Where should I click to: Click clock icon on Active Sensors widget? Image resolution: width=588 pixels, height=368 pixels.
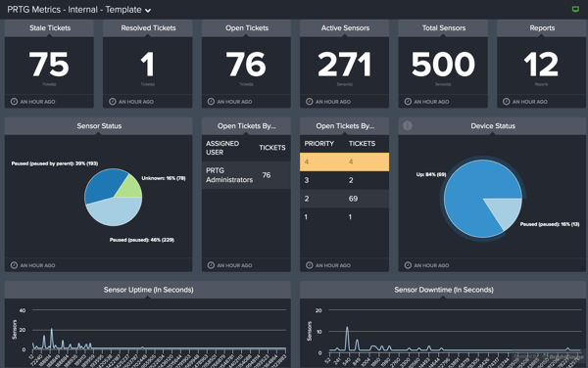click(310, 102)
